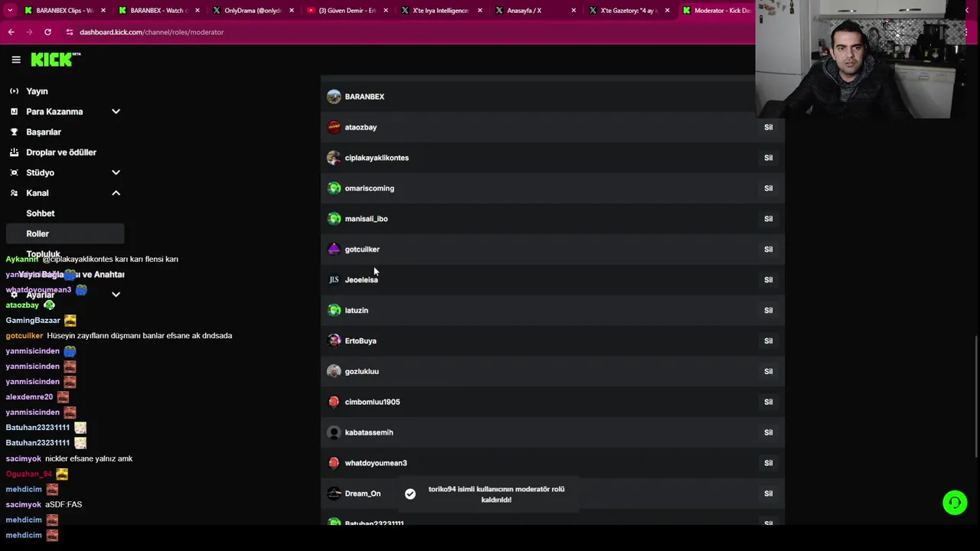This screenshot has width=980, height=551.
Task: Remove ciplakayaklikontes with Sil button
Action: 768,158
